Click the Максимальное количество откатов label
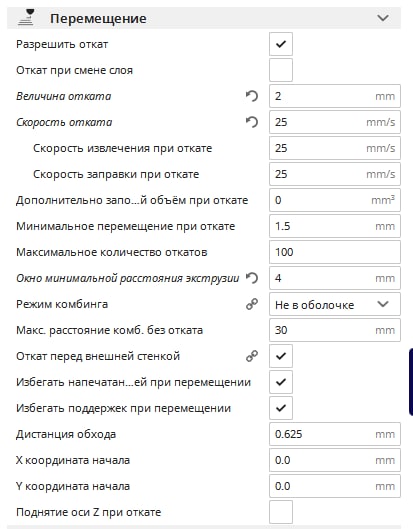This screenshot has width=413, height=529. click(x=112, y=252)
